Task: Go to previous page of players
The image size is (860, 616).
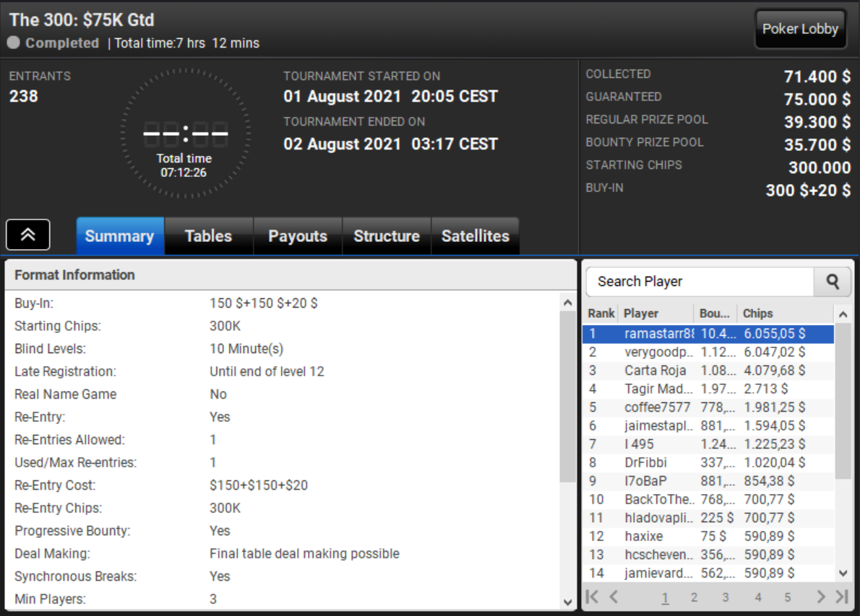Action: pos(614,597)
